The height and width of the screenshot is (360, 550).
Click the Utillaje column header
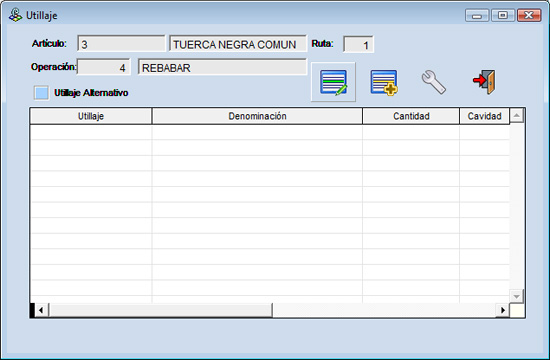click(x=91, y=116)
